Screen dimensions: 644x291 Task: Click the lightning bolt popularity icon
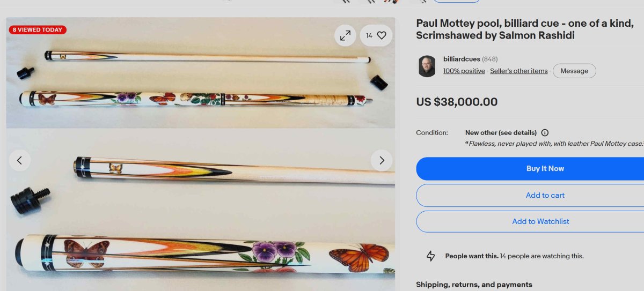point(430,256)
